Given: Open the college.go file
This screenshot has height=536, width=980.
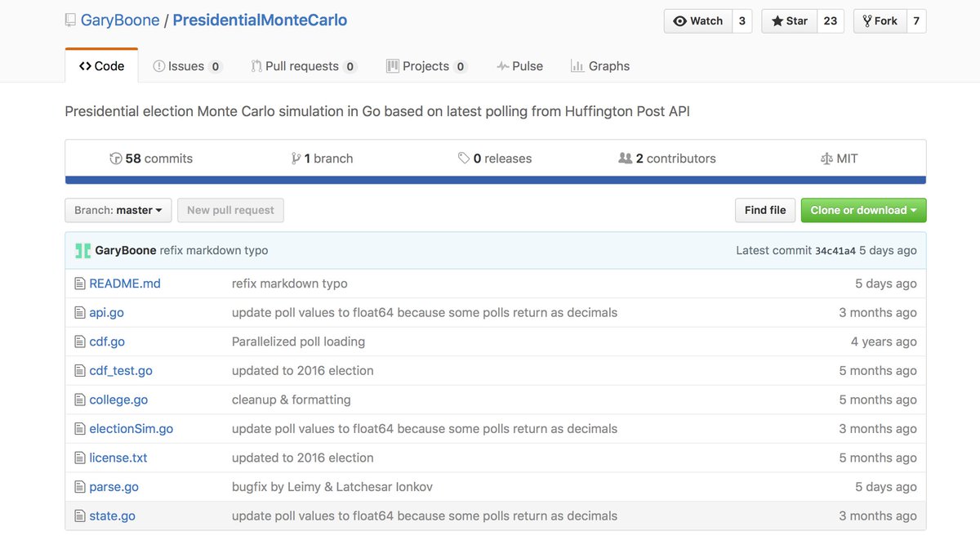Looking at the screenshot, I should coord(118,400).
